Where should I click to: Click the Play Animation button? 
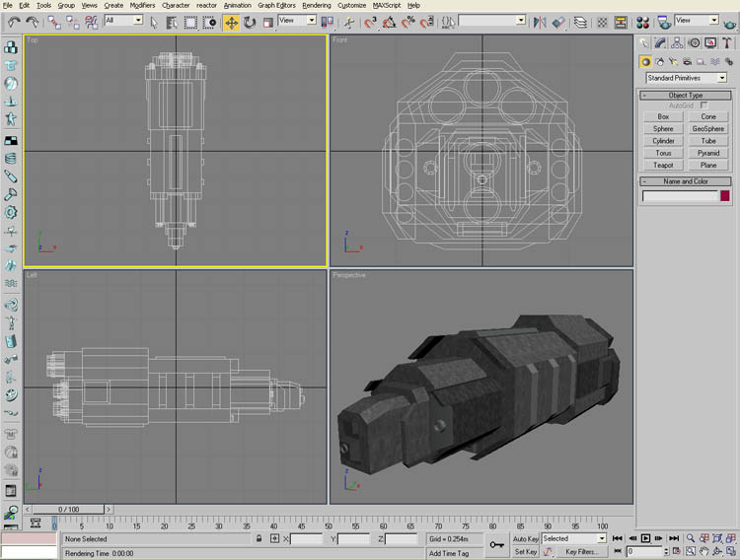pyautogui.click(x=646, y=539)
